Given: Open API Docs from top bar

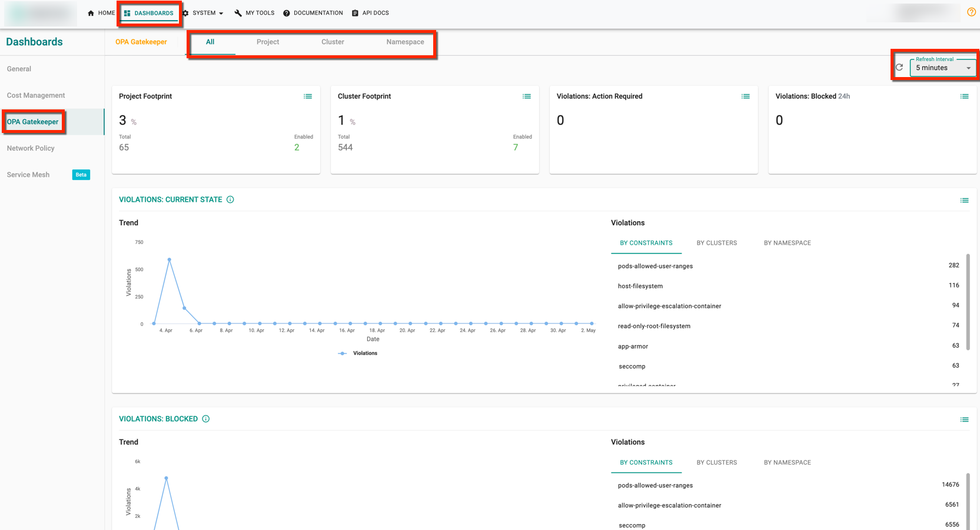Looking at the screenshot, I should [x=370, y=13].
